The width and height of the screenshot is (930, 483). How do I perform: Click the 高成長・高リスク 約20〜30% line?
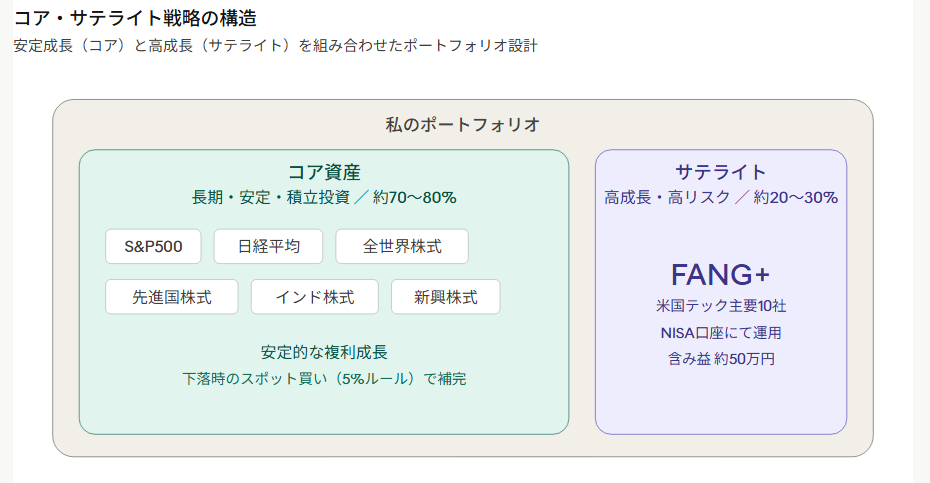click(721, 197)
